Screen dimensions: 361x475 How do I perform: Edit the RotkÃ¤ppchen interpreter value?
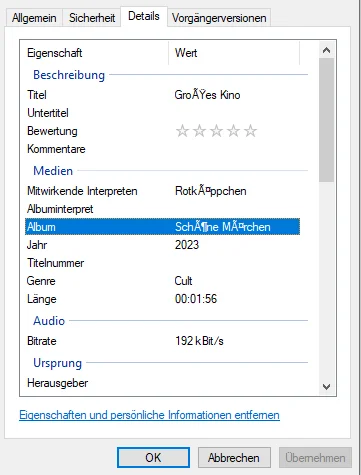click(211, 191)
